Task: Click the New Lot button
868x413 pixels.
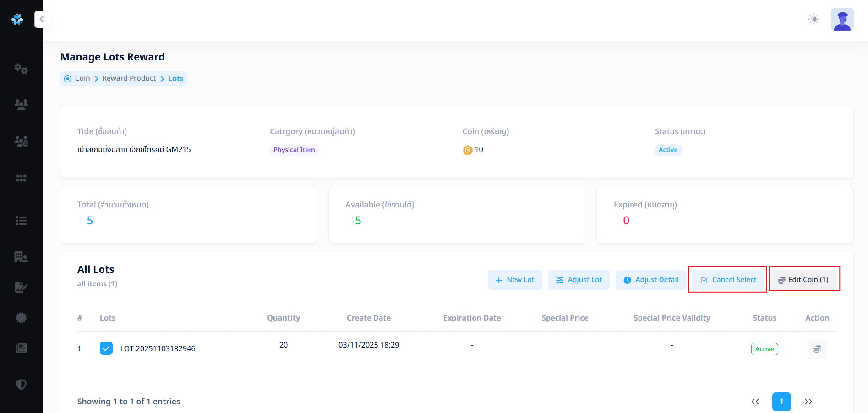Action: pos(515,280)
